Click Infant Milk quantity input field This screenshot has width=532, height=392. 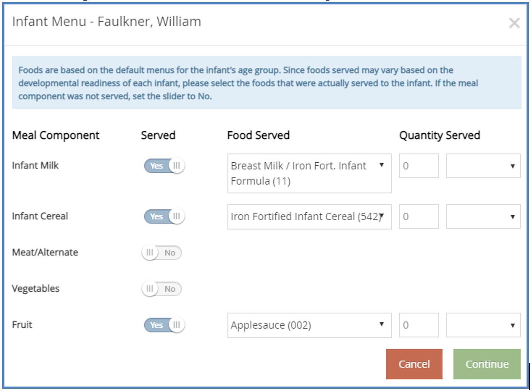[x=419, y=166]
